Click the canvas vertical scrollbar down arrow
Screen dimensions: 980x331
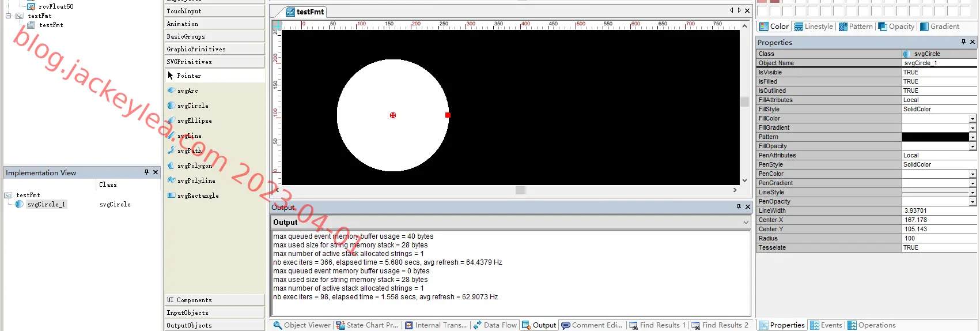click(744, 180)
